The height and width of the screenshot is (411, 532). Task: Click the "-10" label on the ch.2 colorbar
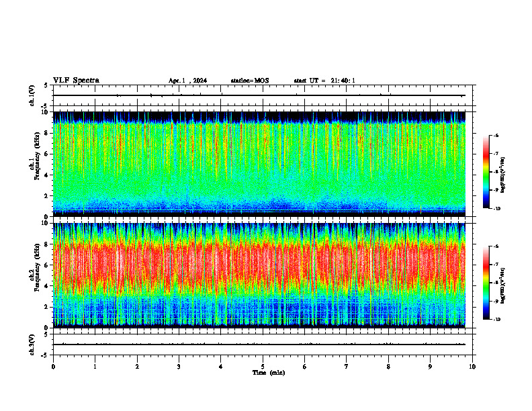(496, 320)
